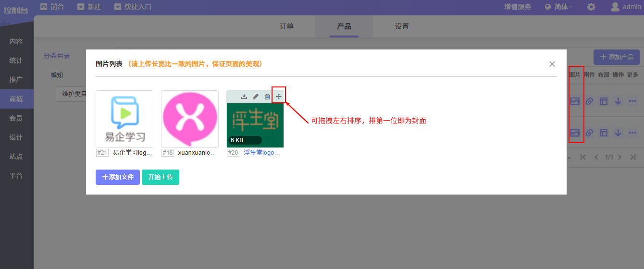
Task: Open the admin user menu
Action: coord(626,7)
